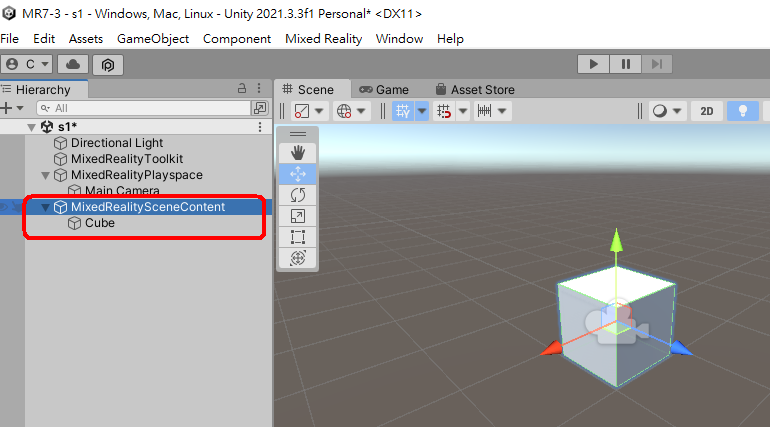Click the camera gizmo in scene
This screenshot has height=427, width=770.
617,323
